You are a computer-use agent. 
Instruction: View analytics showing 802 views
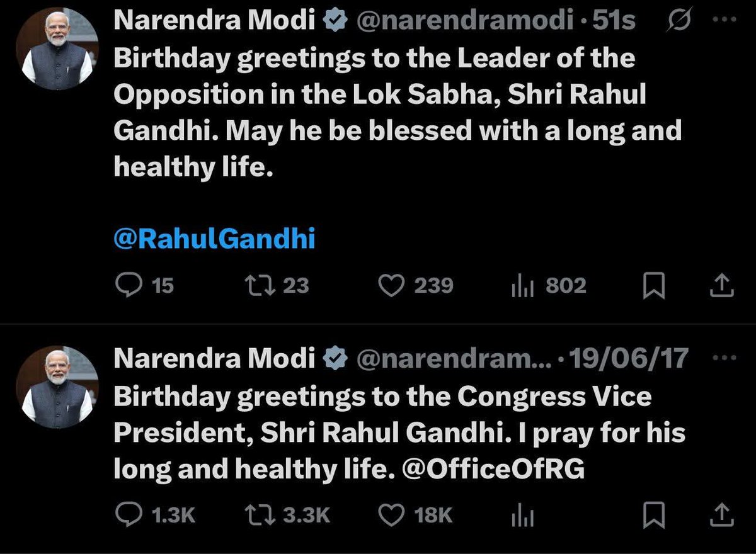(549, 286)
